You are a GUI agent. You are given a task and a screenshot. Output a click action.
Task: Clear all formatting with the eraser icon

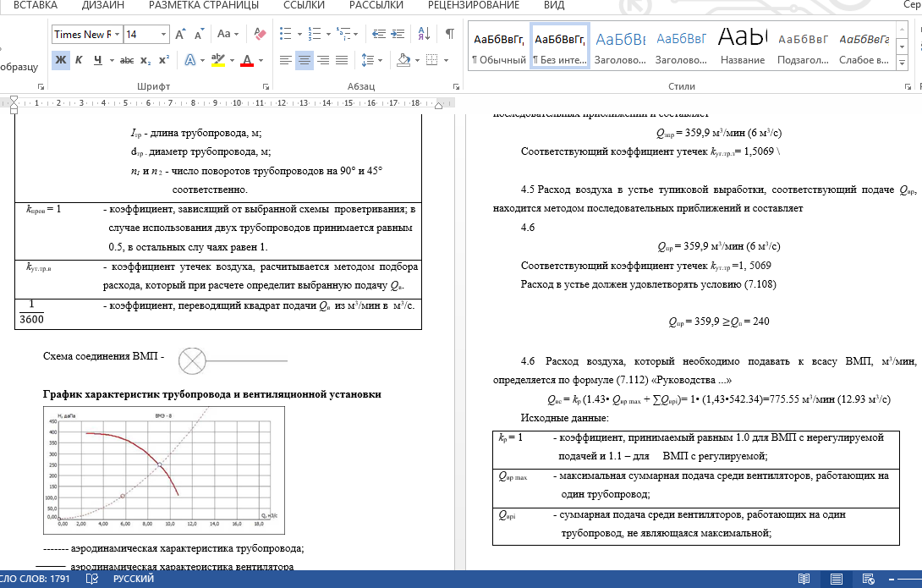(x=260, y=34)
